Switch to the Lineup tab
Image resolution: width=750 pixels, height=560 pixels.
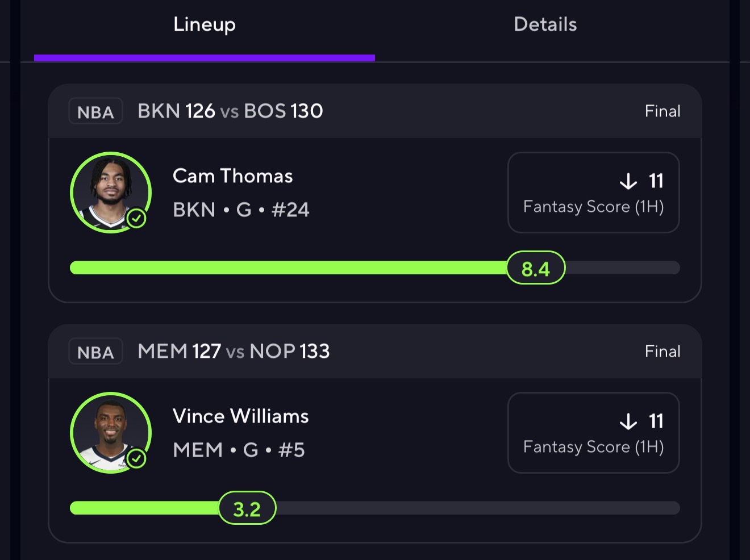205,25
